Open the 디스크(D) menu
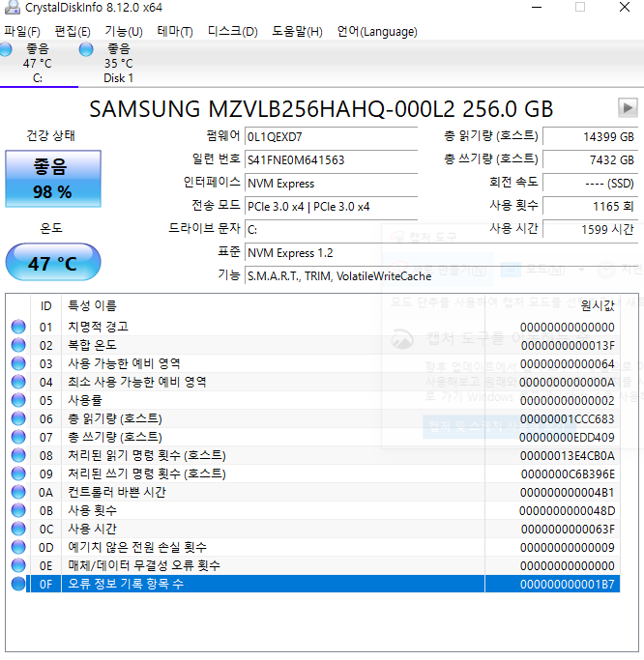 point(232,32)
